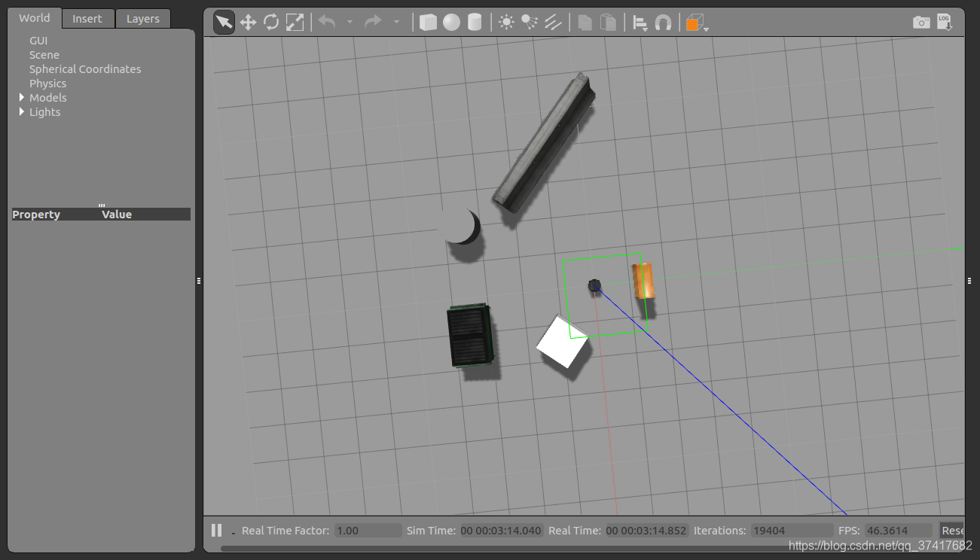Toggle the orange view angle cube
The height and width of the screenshot is (560, 980).
click(x=692, y=23)
